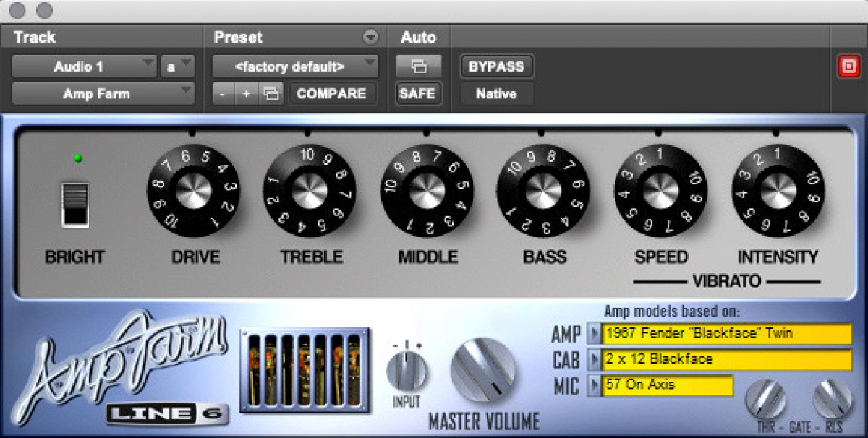Open the MIC model selector arrow
This screenshot has height=438, width=868.
[595, 386]
